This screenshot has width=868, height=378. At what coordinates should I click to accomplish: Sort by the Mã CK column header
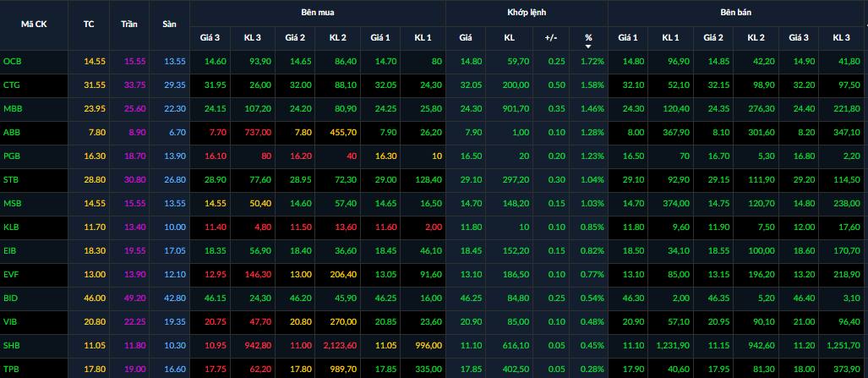tap(34, 25)
